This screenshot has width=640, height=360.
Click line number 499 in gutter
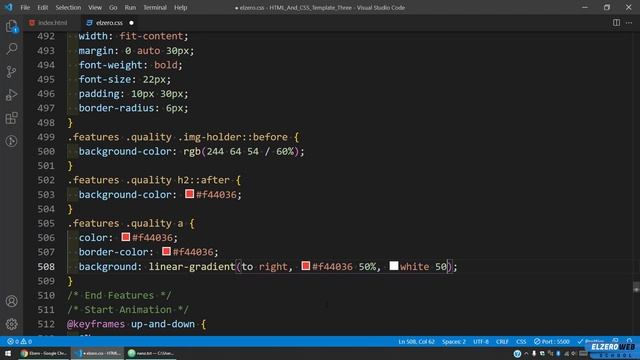(46, 137)
